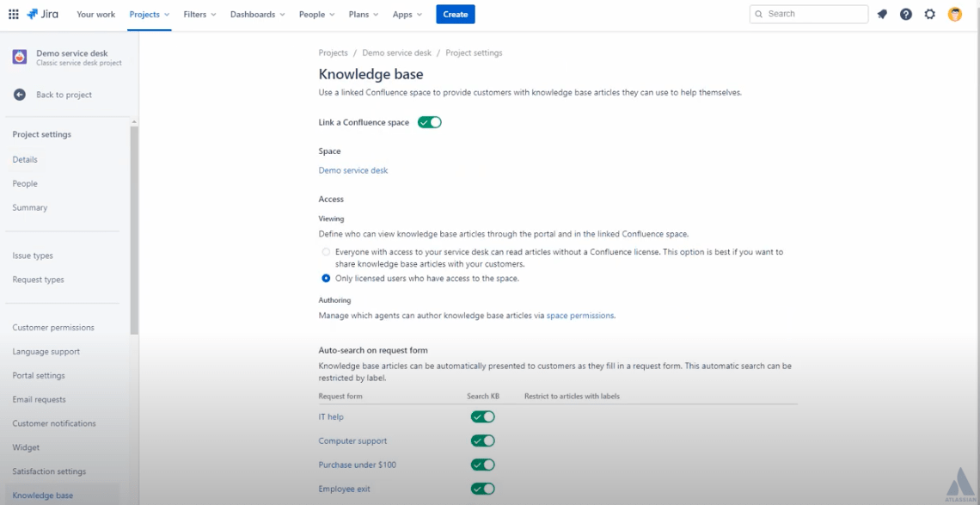Click the Jira logo

coord(43,14)
